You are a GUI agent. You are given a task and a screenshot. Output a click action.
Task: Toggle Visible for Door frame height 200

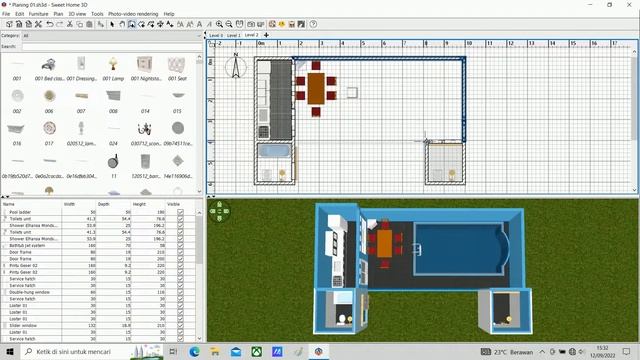(x=180, y=259)
